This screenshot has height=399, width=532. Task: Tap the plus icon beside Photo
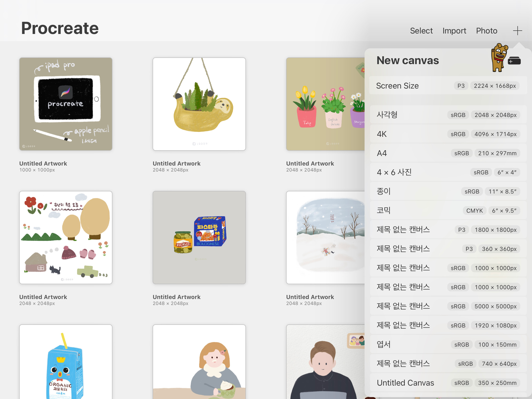pyautogui.click(x=517, y=31)
